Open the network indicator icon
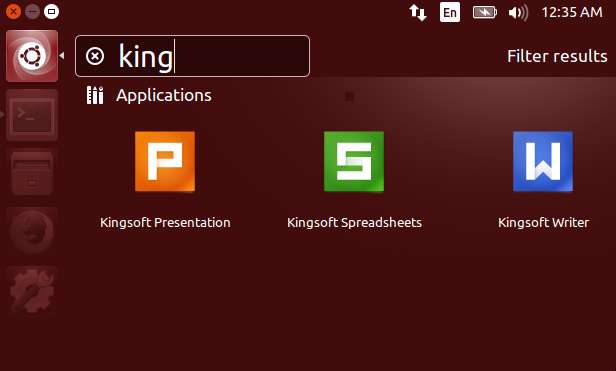The height and width of the screenshot is (371, 616). click(x=418, y=13)
